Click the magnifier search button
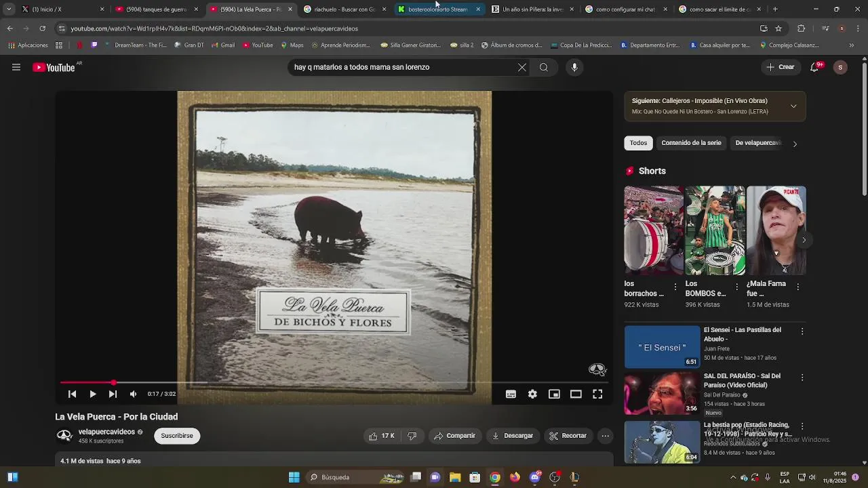The width and height of the screenshot is (868, 488). (544, 67)
